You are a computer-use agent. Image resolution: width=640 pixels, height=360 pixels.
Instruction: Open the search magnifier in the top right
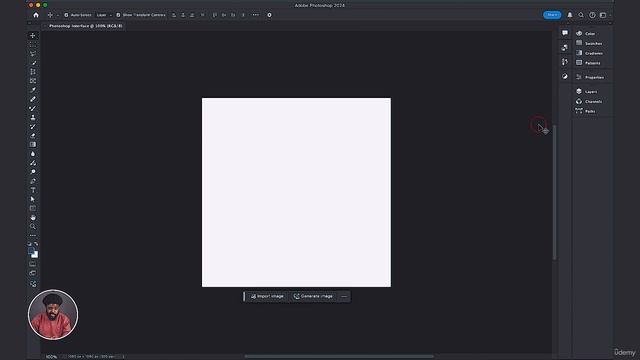[x=581, y=15]
